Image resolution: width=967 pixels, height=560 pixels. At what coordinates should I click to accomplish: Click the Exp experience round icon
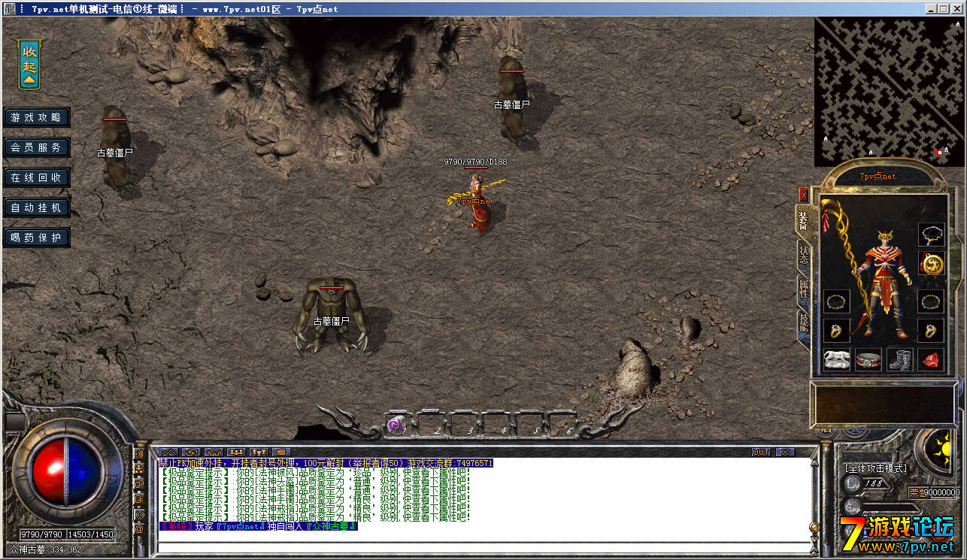pos(852,508)
